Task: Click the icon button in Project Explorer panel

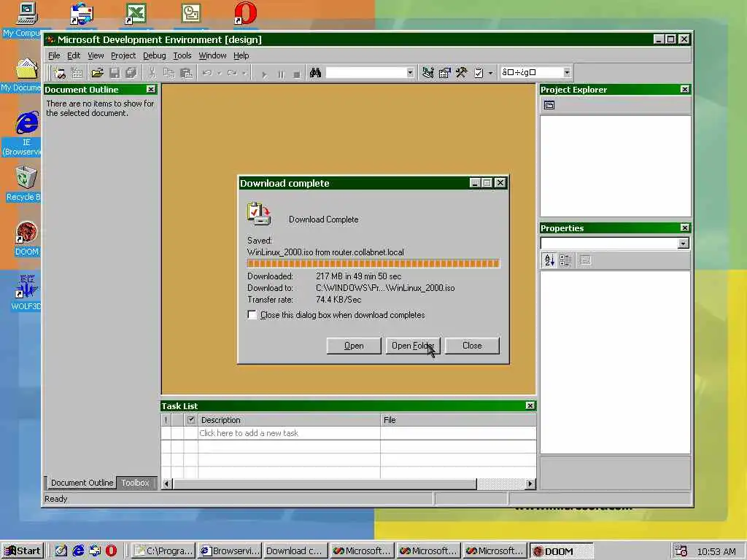Action: click(549, 105)
